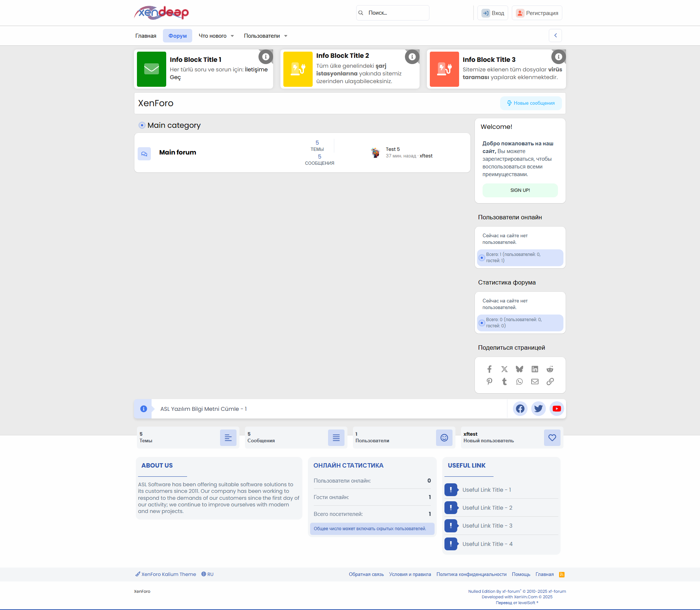
Task: Open YouTube social icon in info bar
Action: (x=556, y=409)
